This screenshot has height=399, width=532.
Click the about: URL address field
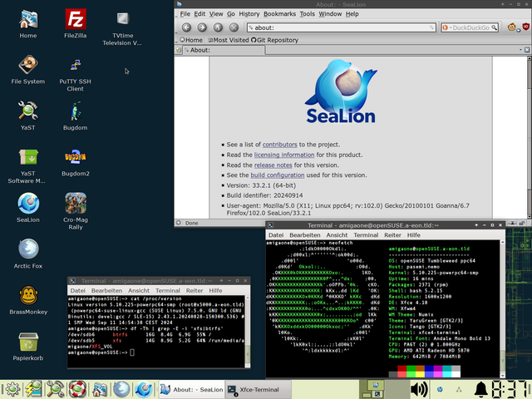(x=342, y=27)
